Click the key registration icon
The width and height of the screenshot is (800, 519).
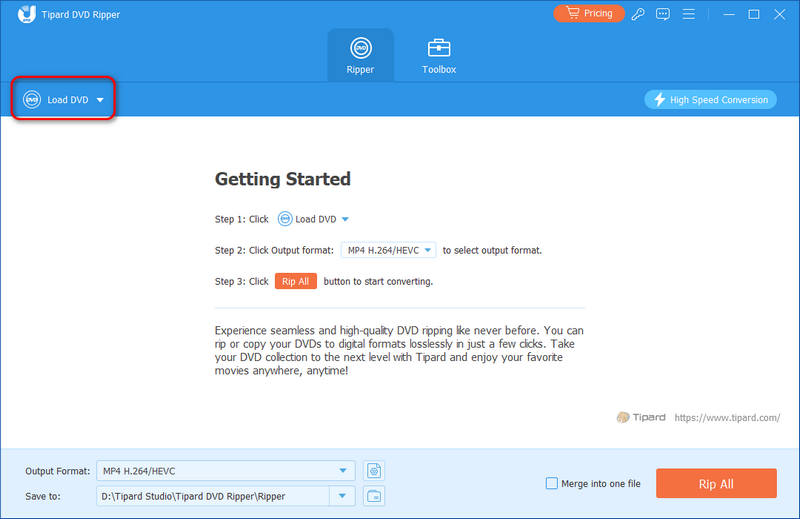638,14
